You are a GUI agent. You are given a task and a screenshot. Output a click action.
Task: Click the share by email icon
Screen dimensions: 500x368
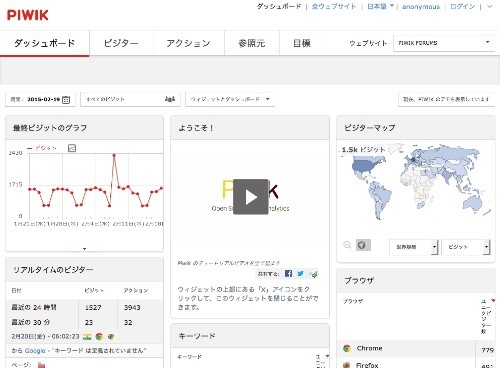point(313,274)
